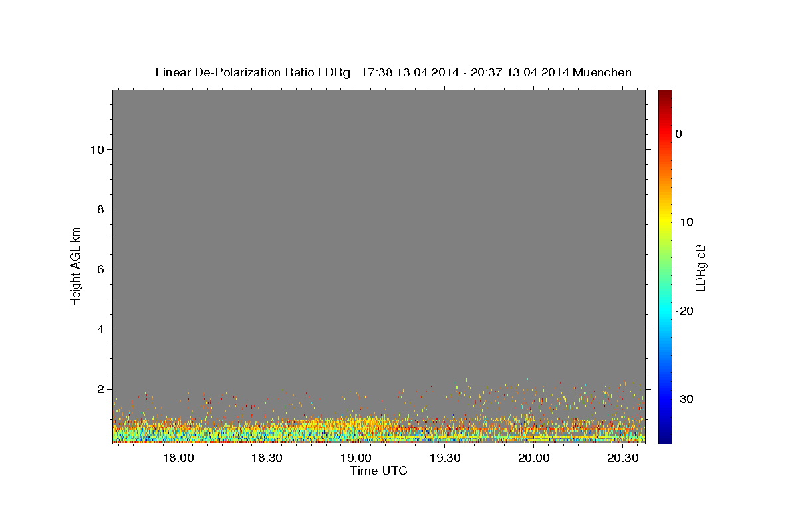Click the colorbar label -30

click(685, 399)
